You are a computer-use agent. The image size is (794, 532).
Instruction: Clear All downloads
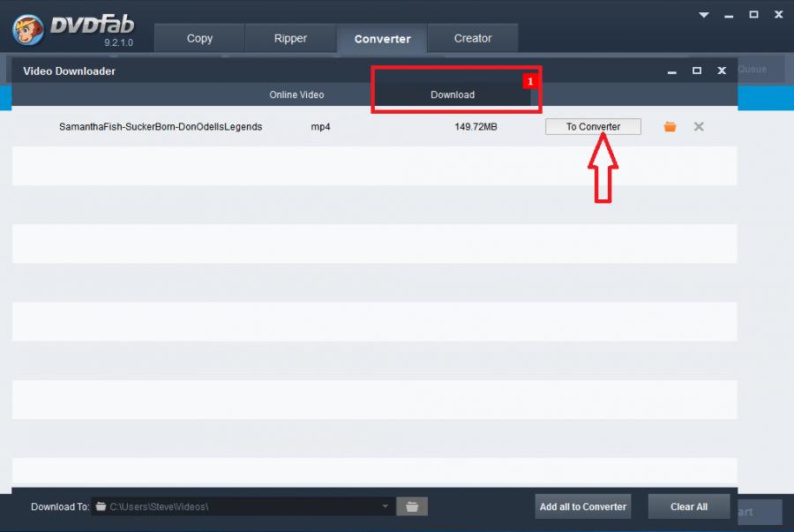click(x=689, y=506)
